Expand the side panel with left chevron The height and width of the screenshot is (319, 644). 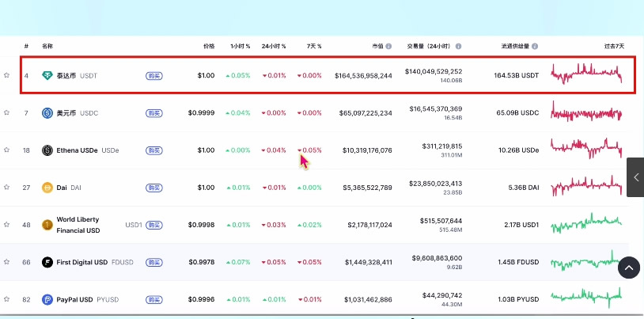coord(635,177)
